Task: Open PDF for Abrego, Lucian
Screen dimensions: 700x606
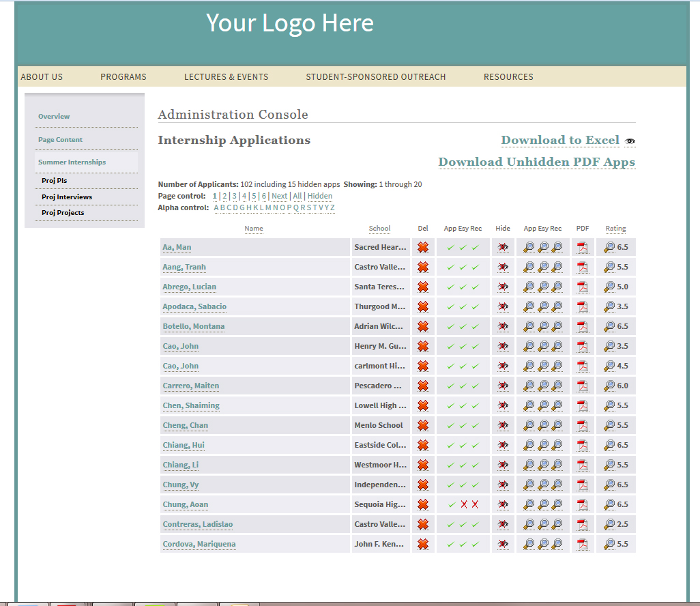Action: (583, 287)
